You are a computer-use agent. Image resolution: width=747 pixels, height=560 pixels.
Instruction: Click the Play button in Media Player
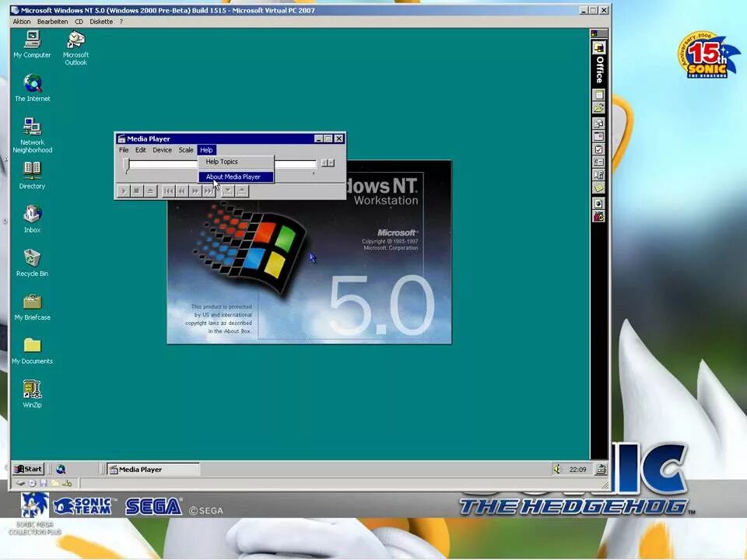(x=124, y=191)
